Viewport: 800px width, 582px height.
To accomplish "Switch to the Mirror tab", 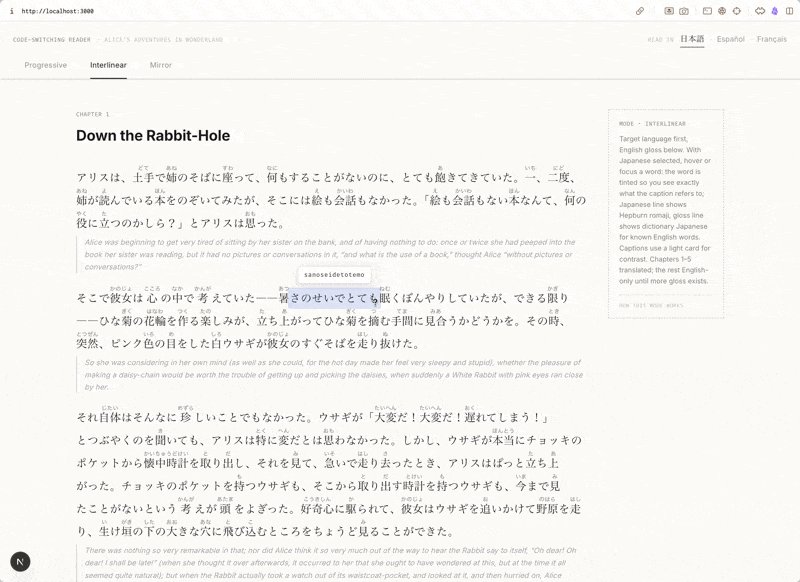I will tap(161, 65).
